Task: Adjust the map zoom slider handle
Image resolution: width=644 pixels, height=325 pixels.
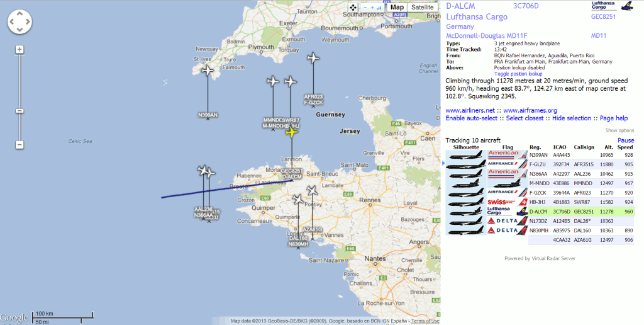Action: (x=19, y=111)
